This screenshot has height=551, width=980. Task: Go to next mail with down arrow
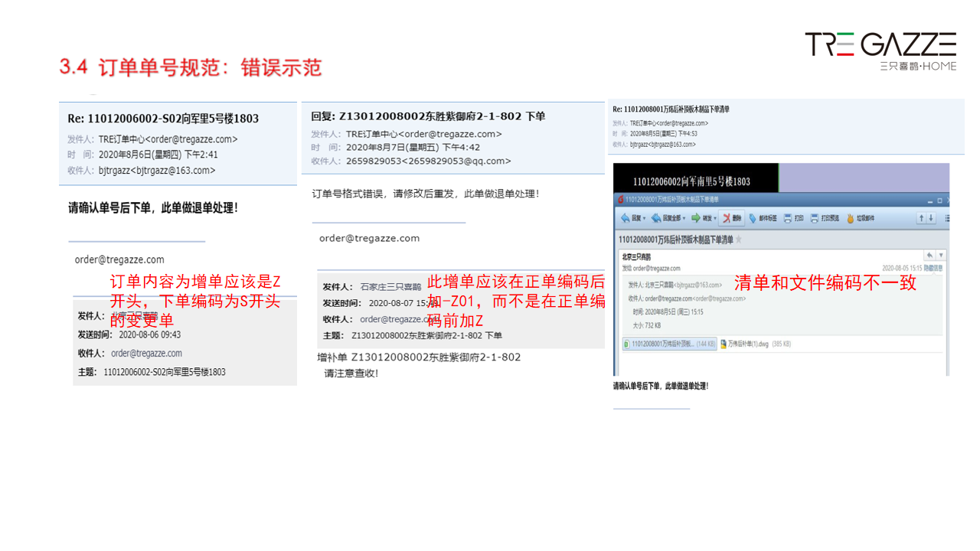pyautogui.click(x=931, y=218)
